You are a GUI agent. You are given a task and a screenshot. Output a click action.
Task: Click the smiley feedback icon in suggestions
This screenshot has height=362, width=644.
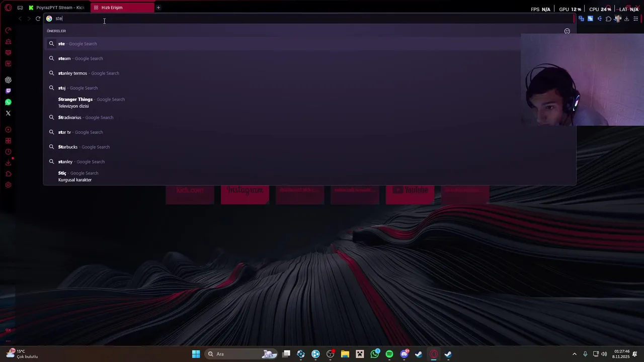(x=567, y=31)
